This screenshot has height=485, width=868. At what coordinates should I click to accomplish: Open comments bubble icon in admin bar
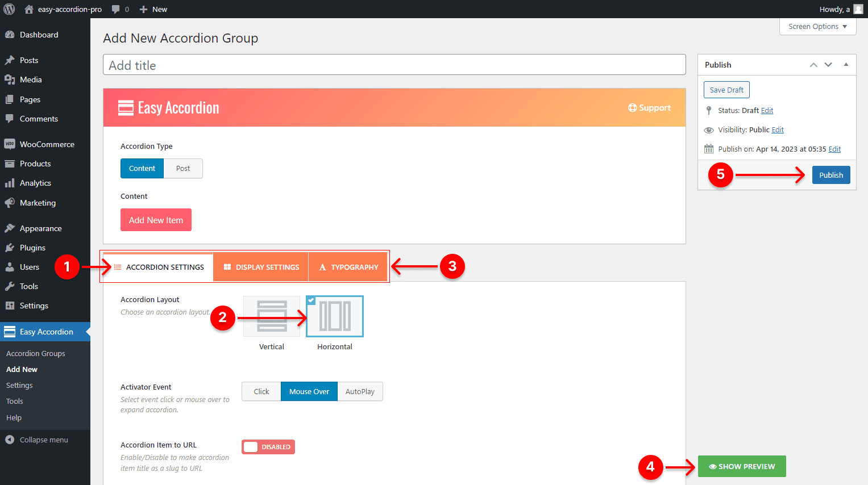pos(116,9)
